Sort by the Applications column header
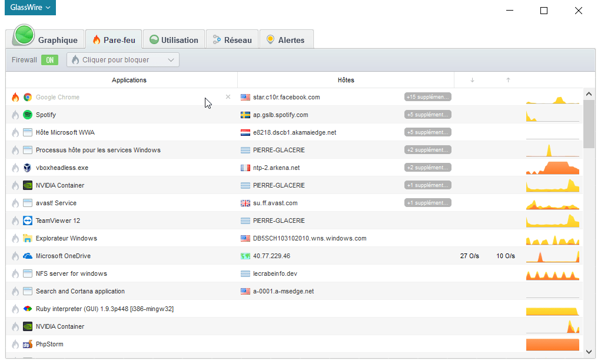Screen dimensions: 601x364 [x=129, y=80]
